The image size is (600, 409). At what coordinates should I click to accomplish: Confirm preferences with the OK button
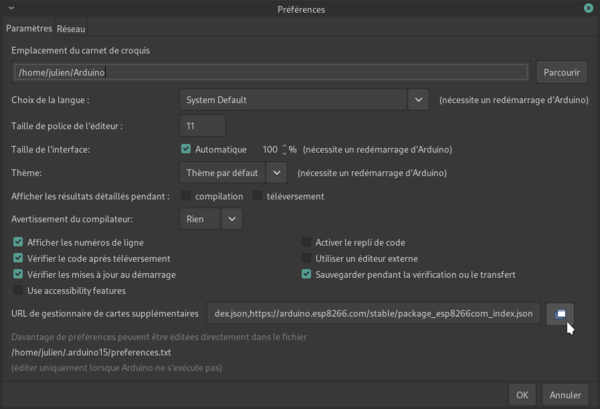(x=522, y=395)
